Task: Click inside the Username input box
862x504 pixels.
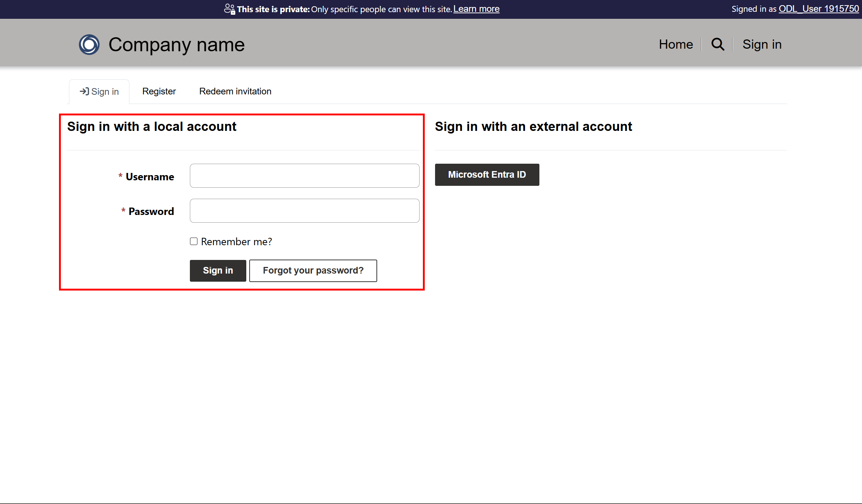Action: coord(304,175)
